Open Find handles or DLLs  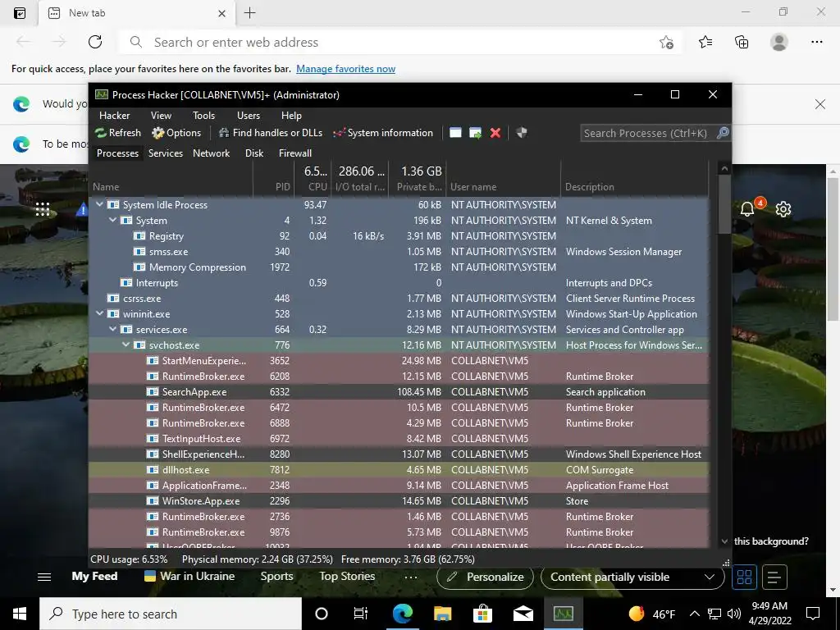[271, 133]
